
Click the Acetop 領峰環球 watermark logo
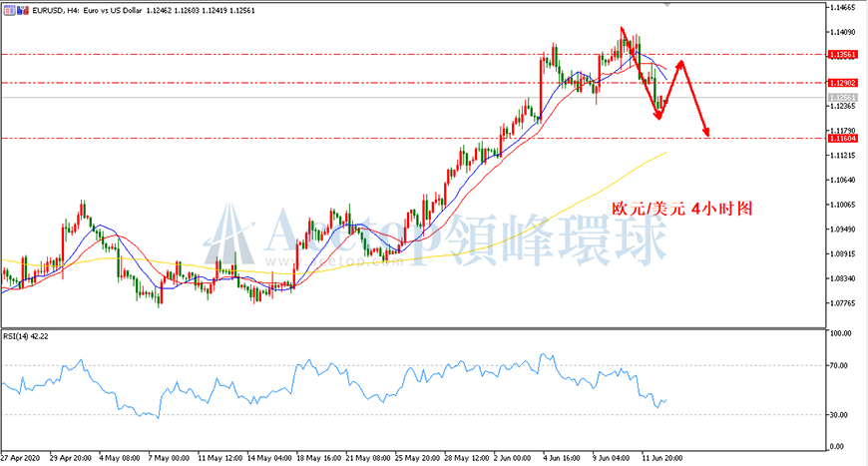pyautogui.click(x=435, y=236)
